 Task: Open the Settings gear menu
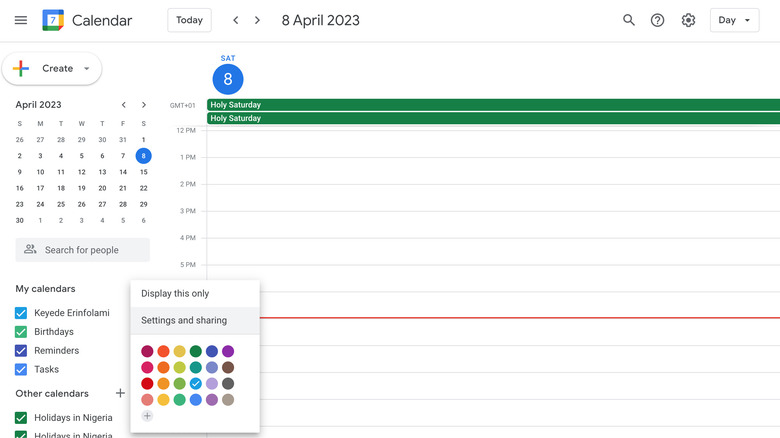tap(688, 20)
